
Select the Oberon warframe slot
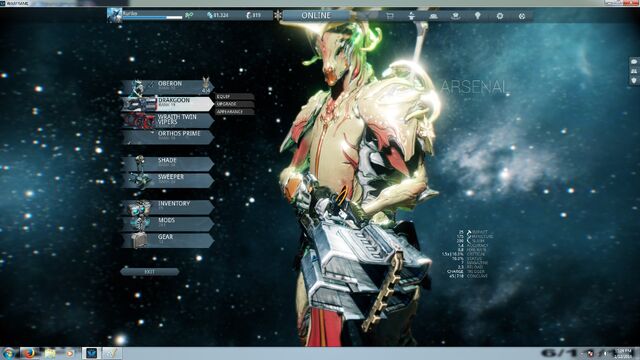coord(167,87)
